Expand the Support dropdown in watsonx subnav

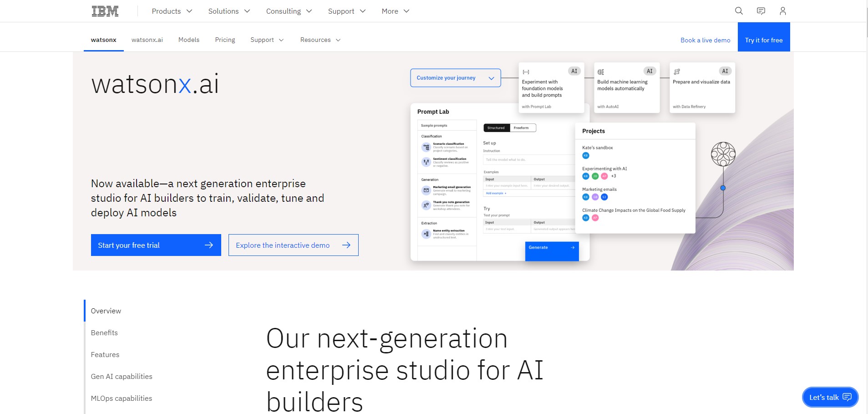[267, 40]
